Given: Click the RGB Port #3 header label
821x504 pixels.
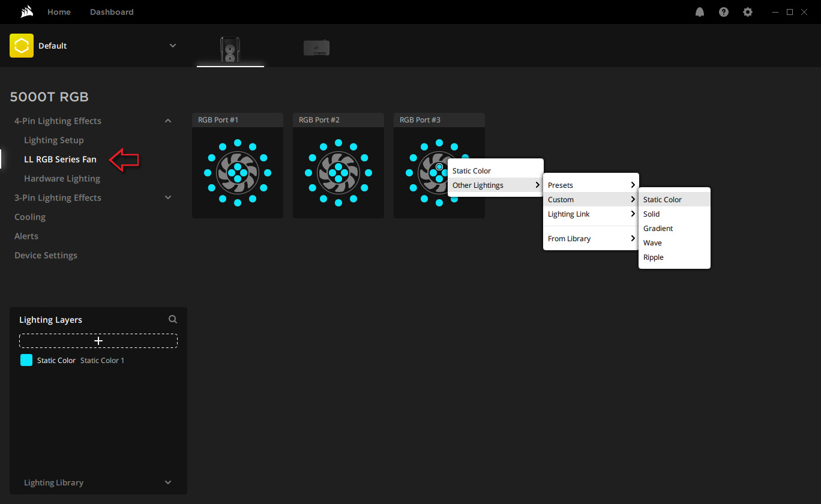Looking at the screenshot, I should coord(420,120).
